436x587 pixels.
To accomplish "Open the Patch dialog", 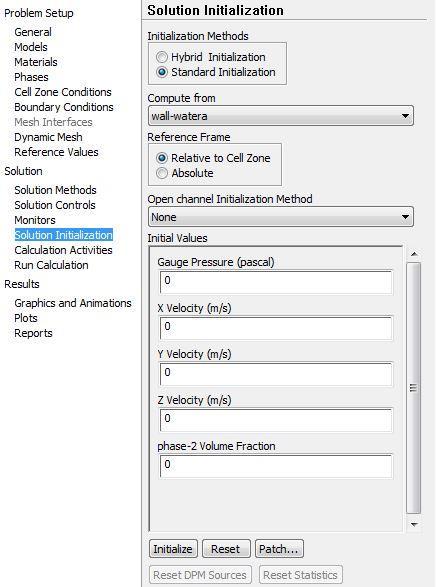I will click(x=279, y=549).
